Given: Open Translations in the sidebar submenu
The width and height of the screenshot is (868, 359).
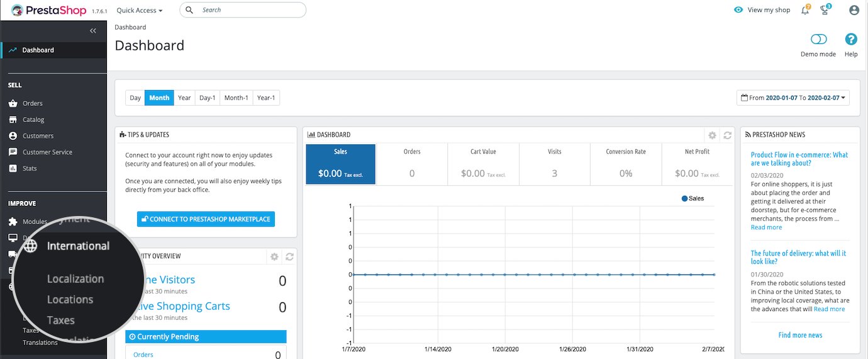Looking at the screenshot, I should click(x=40, y=343).
